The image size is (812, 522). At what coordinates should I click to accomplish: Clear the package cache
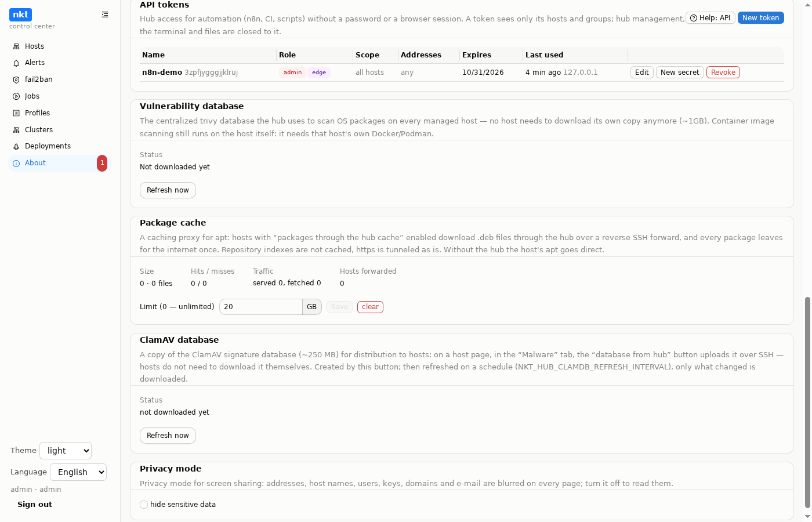point(370,307)
